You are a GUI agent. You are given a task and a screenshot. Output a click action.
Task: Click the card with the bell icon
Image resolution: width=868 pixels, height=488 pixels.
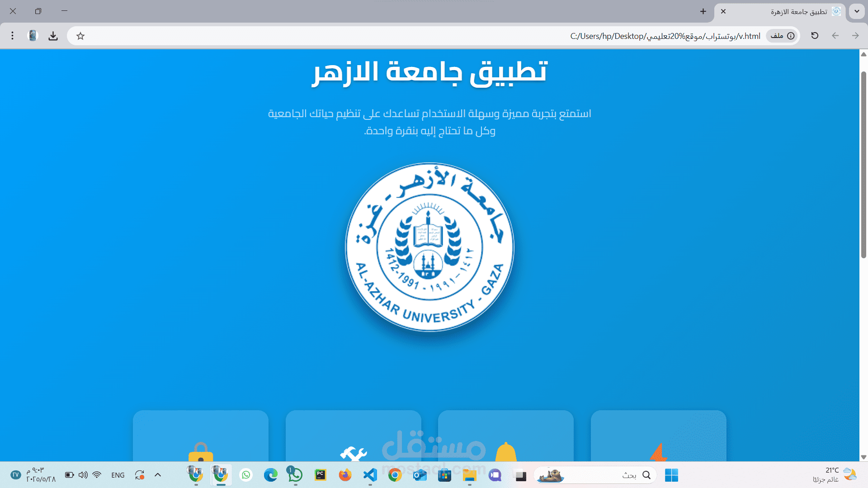click(x=506, y=436)
